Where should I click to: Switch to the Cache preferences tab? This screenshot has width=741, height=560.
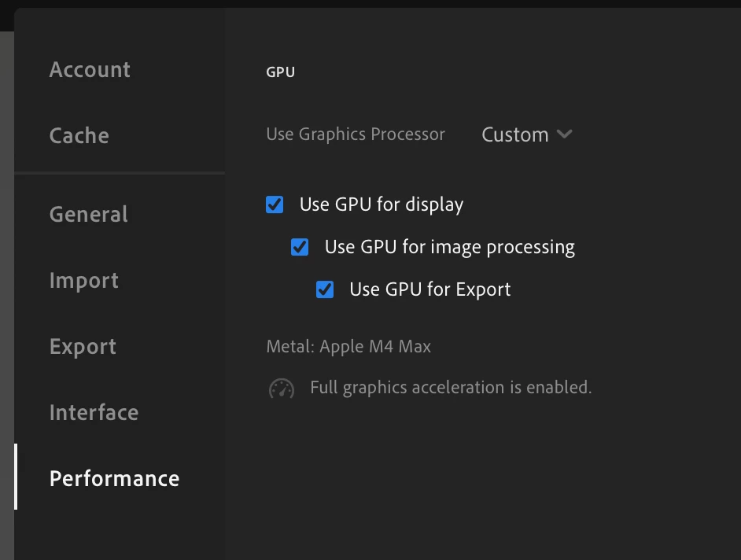tap(79, 135)
